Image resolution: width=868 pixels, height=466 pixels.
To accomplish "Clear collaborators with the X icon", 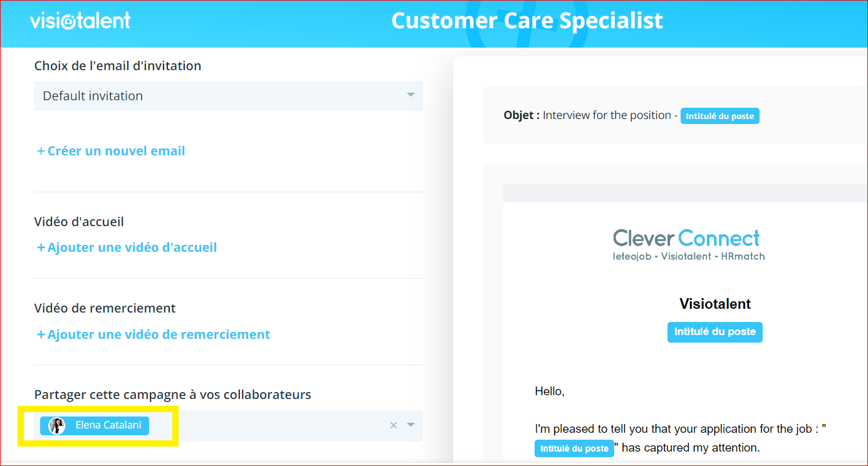I will pos(394,425).
